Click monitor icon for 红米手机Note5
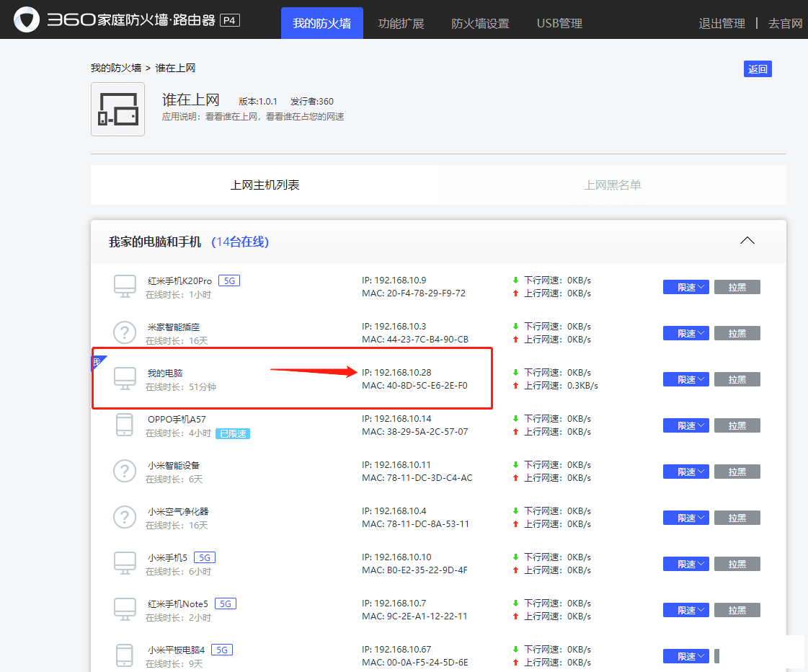 (x=125, y=610)
